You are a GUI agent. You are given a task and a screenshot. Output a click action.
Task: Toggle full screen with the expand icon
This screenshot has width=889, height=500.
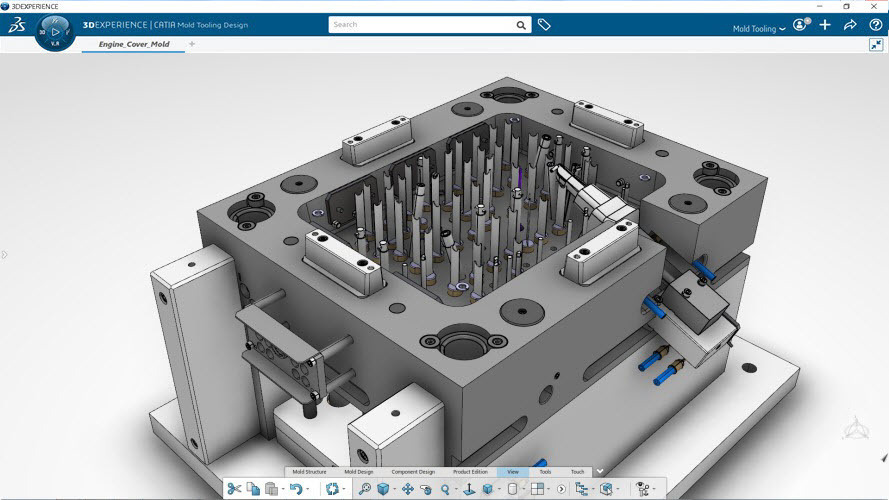click(876, 45)
